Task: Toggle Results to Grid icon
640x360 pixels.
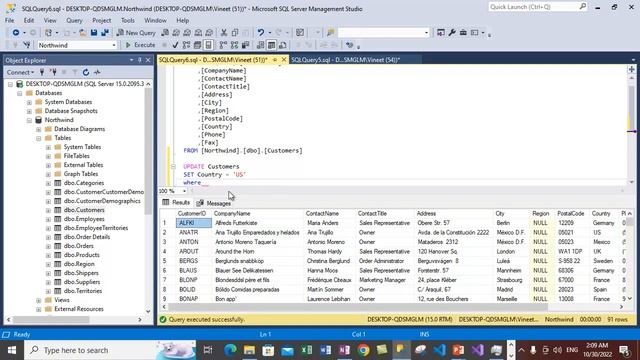Action: [x=271, y=45]
